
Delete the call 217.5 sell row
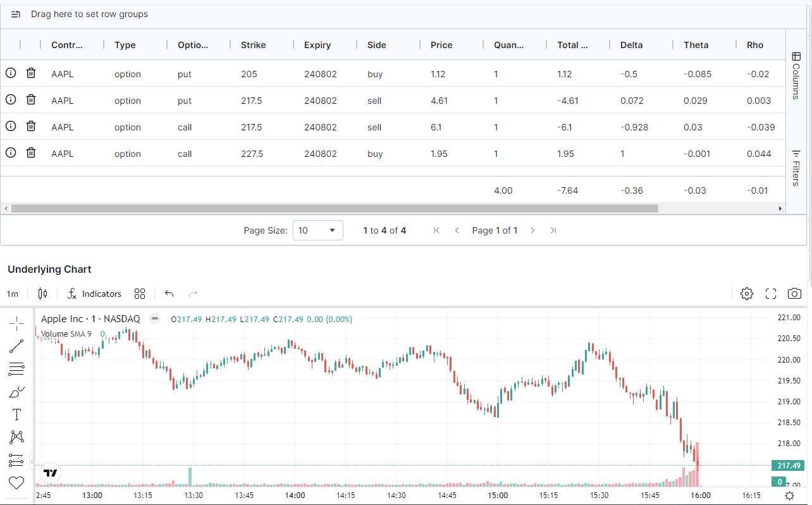pos(31,126)
